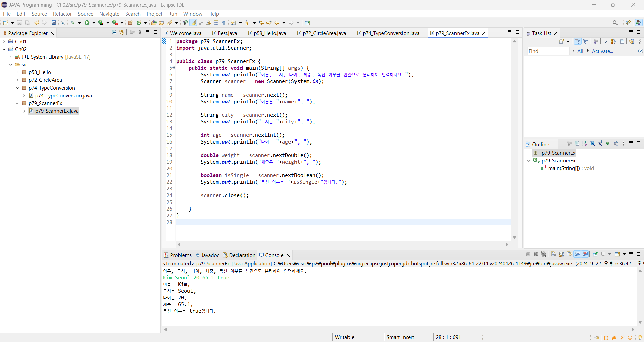
Task: Toggle Show Whitespace Characters pilcrow icon
Action: (x=224, y=23)
